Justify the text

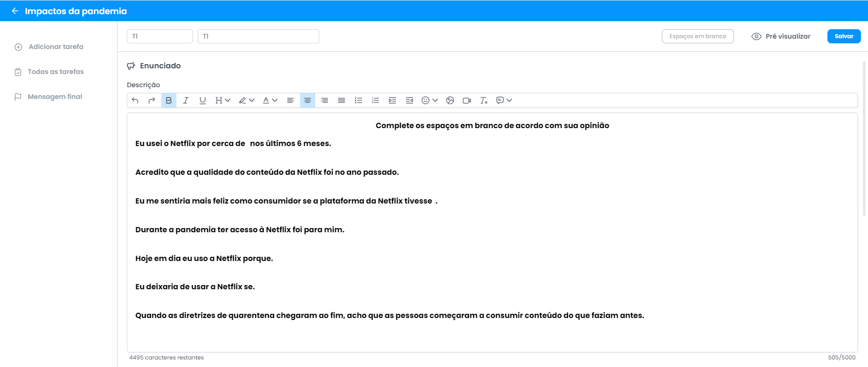(x=342, y=100)
